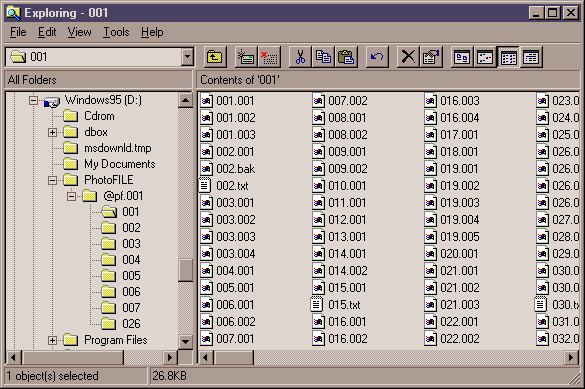Collapse the Windows95 (D:) drive node
Screen dimensions: 585x389
tap(33, 100)
